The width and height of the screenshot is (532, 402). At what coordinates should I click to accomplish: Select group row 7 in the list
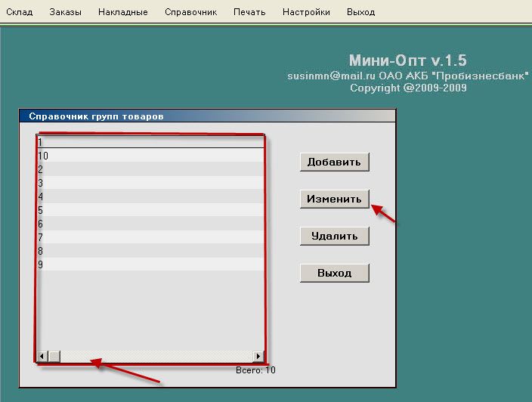(151, 237)
